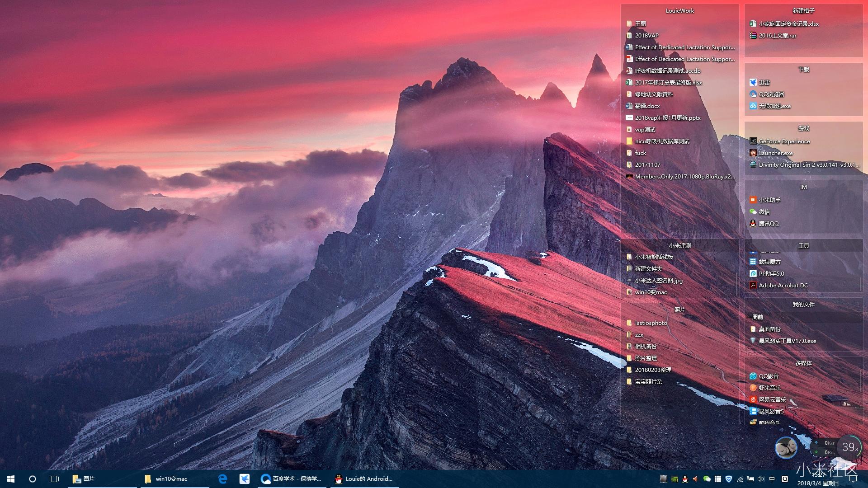
Task: Open the GeForce Experience shortcut
Action: [x=753, y=141]
